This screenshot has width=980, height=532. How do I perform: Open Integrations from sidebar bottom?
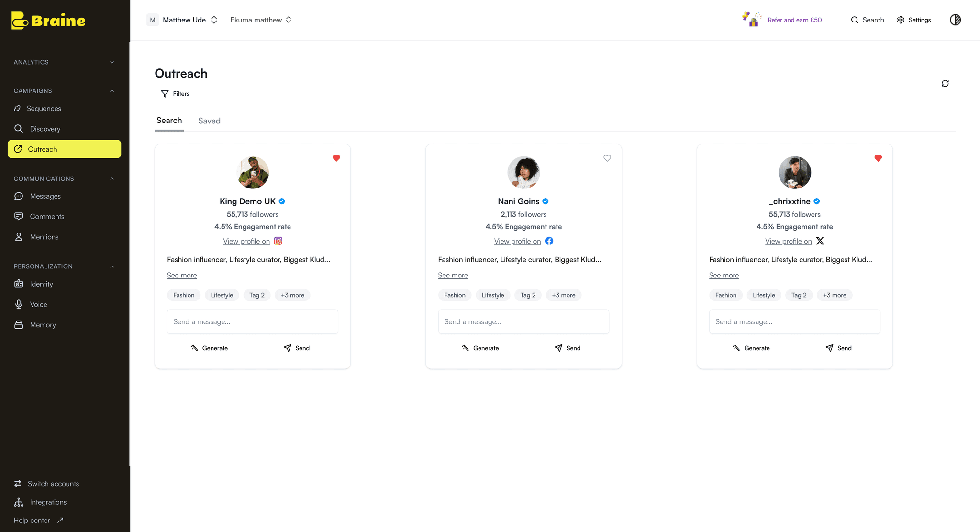[x=48, y=502]
